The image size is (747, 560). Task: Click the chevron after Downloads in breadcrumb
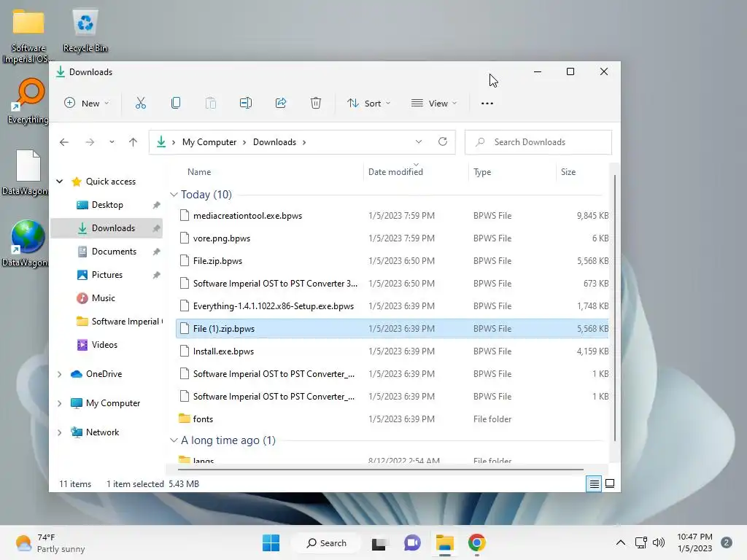coord(304,142)
